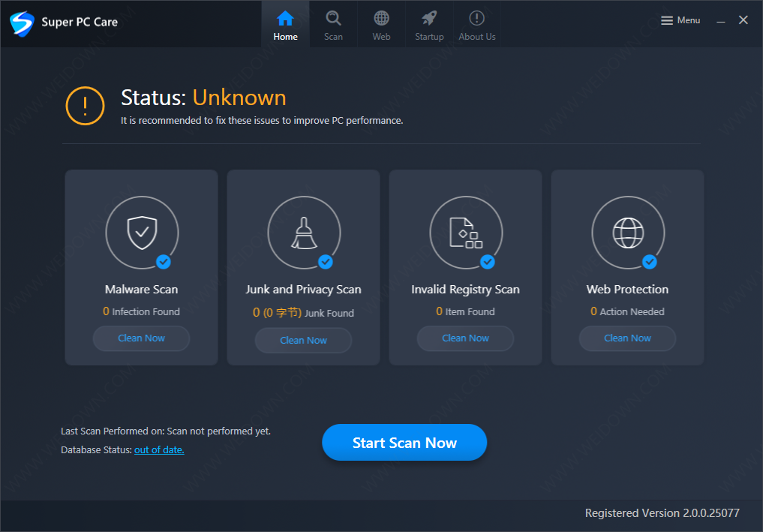Toggle the Malware Scan blue checkmark

(x=164, y=262)
